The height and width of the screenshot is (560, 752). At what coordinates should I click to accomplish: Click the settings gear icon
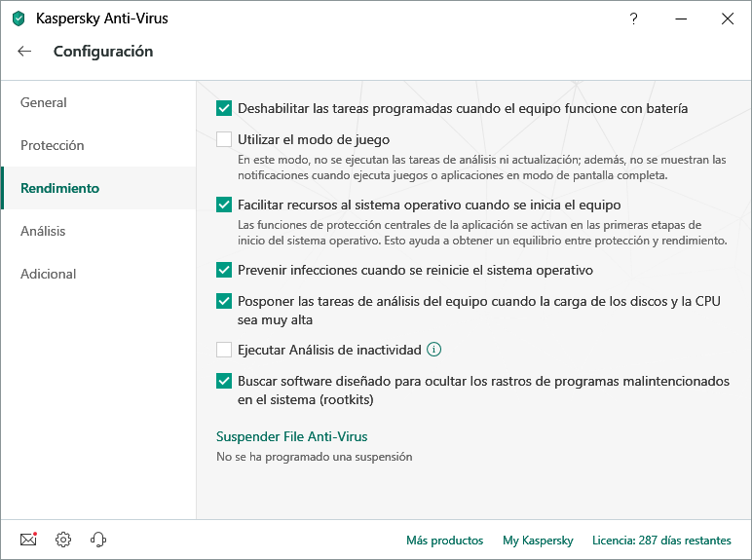(x=63, y=540)
